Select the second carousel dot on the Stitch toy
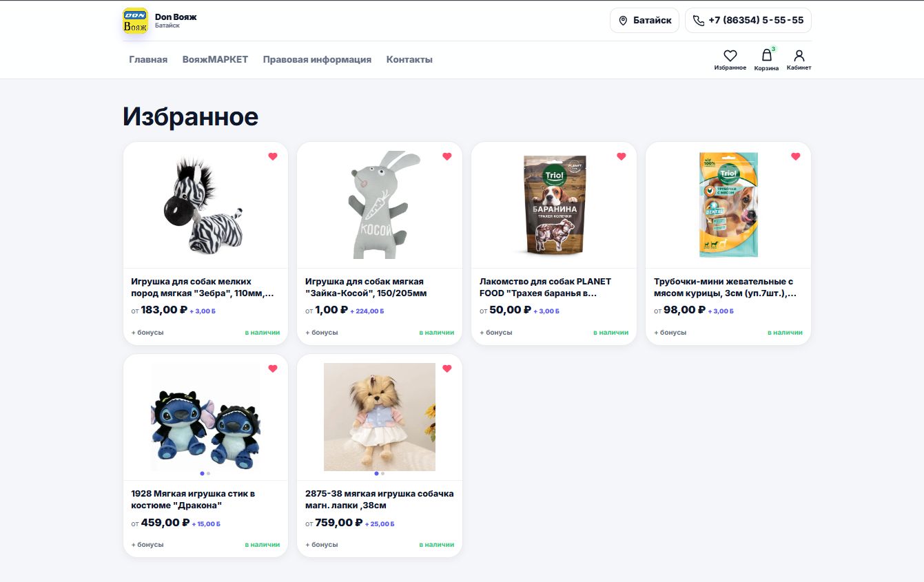 click(x=209, y=472)
